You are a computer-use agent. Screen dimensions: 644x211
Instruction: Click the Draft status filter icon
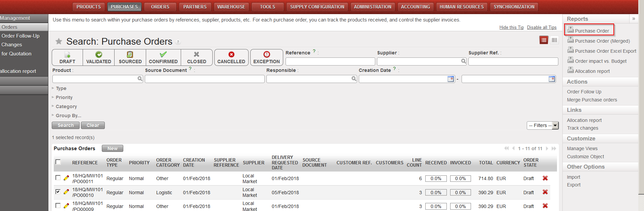[x=67, y=55]
